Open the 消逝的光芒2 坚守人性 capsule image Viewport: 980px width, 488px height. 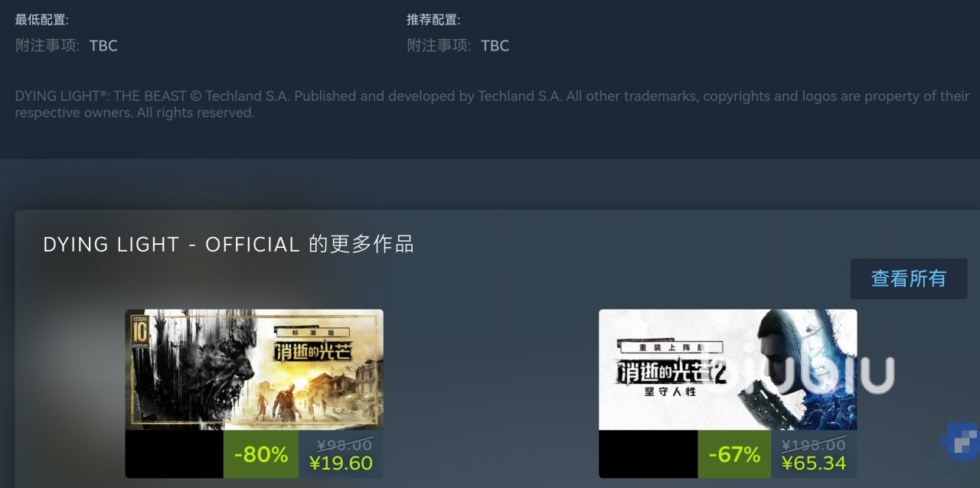click(x=727, y=369)
